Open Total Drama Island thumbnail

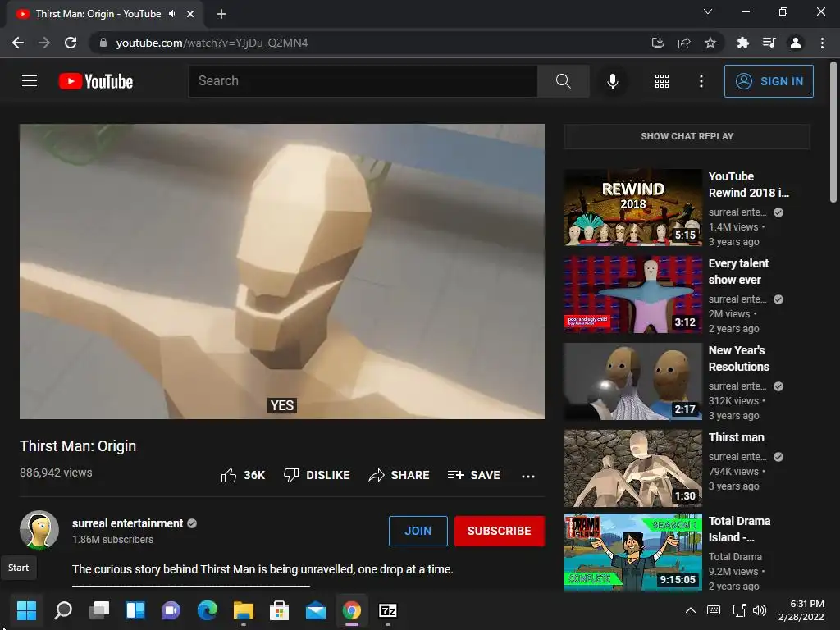click(632, 552)
